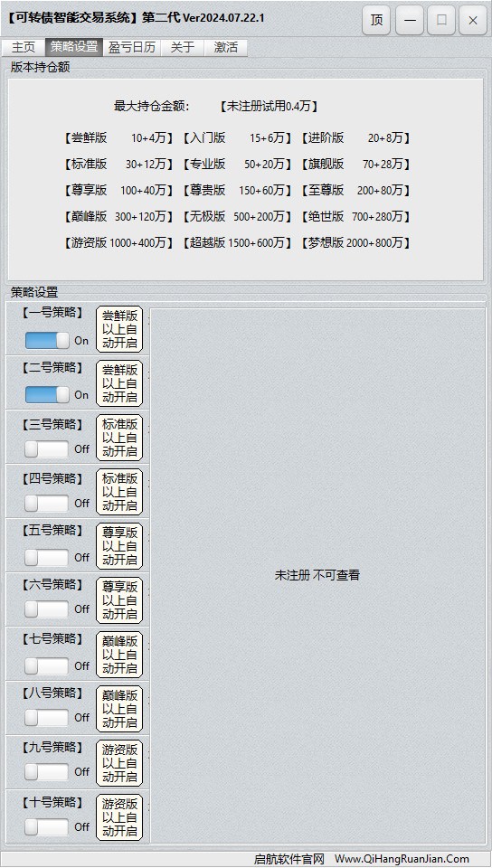This screenshot has height=868, width=492.
Task: Click the 【标准版 30+12万】 entry
Action: tap(118, 164)
